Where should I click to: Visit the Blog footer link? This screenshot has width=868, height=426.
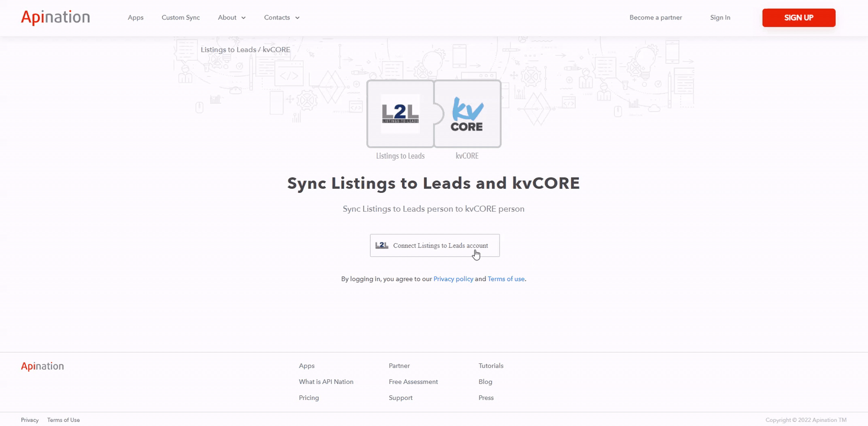[x=485, y=382]
